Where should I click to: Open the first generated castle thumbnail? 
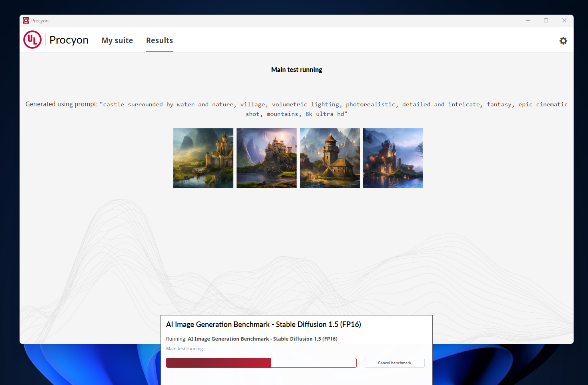[x=203, y=158]
